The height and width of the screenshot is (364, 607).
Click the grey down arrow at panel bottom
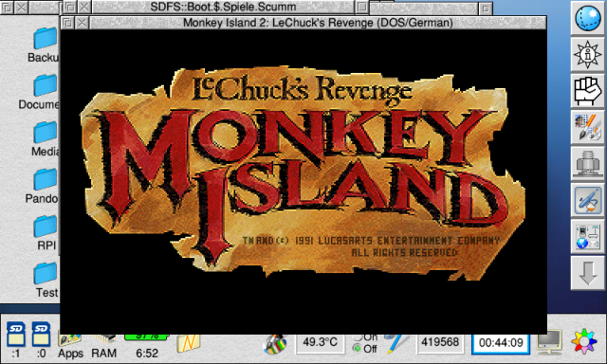tap(588, 273)
